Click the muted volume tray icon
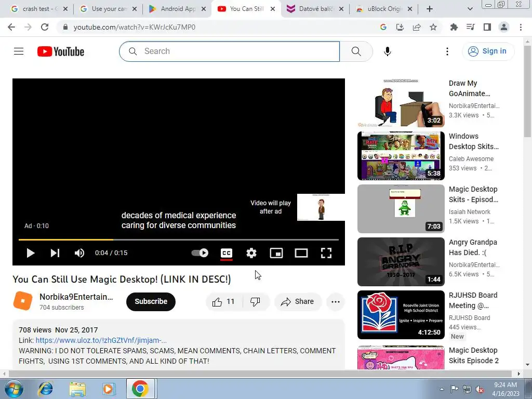The image size is (532, 399). point(480,389)
